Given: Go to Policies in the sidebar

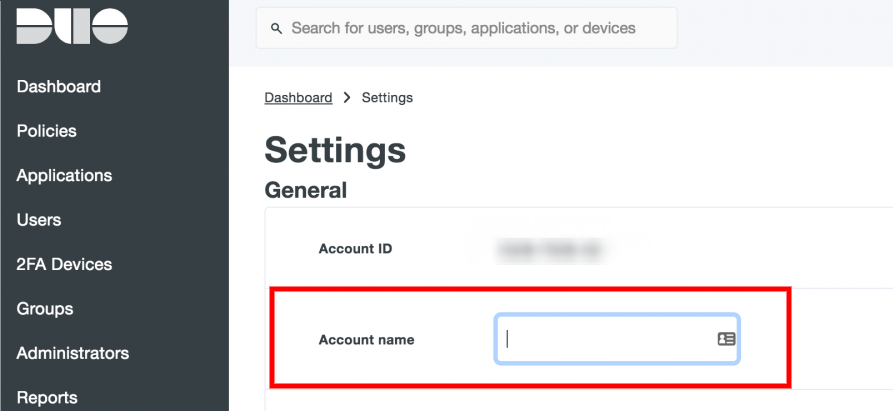Looking at the screenshot, I should 47,131.
